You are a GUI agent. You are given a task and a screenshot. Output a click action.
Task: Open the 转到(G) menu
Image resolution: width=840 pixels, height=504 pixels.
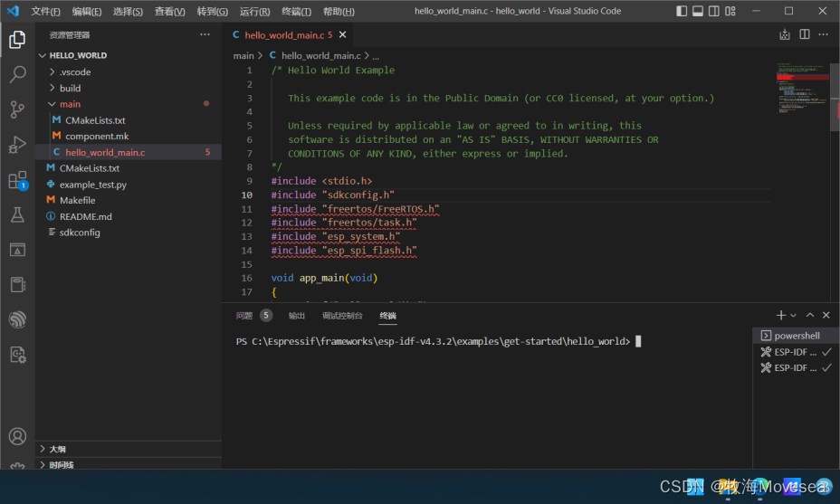(x=212, y=11)
